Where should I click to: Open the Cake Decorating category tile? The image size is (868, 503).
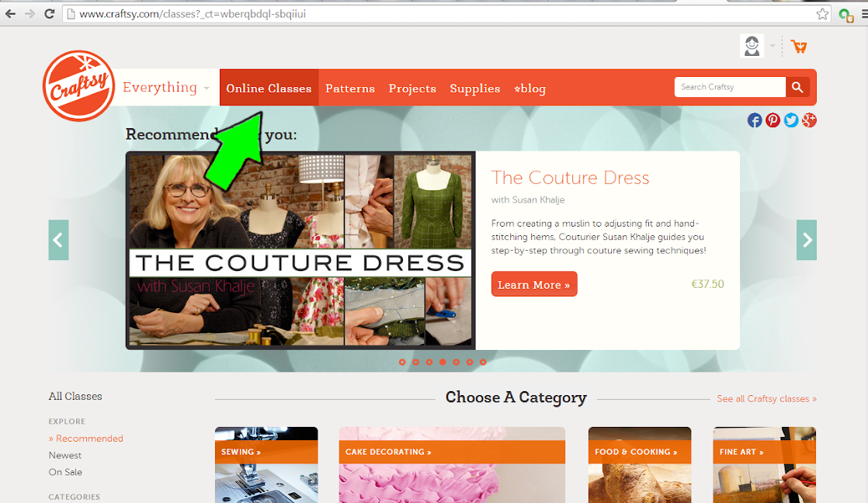(x=453, y=465)
